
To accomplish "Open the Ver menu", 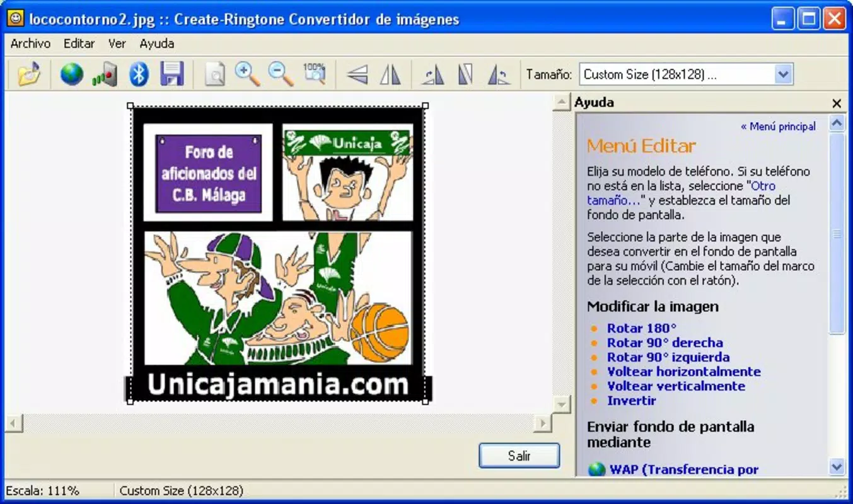I will click(117, 43).
